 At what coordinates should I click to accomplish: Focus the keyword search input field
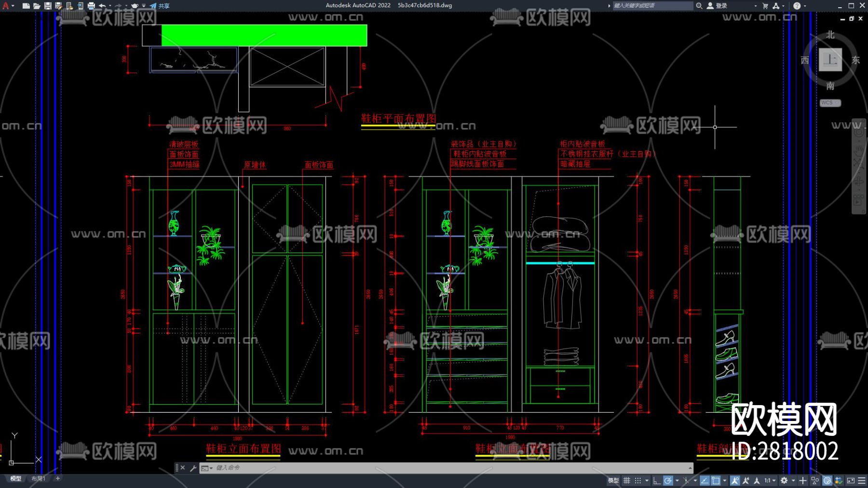click(x=652, y=6)
